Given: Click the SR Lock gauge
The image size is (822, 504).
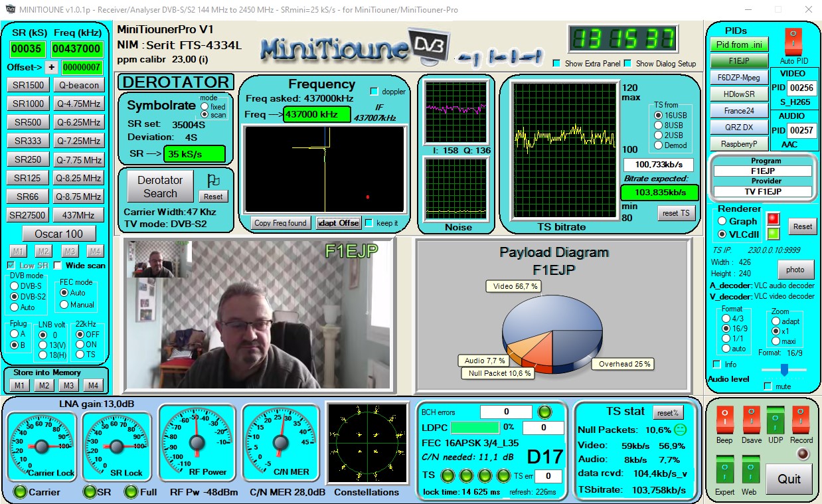Looking at the screenshot, I should (x=117, y=446).
